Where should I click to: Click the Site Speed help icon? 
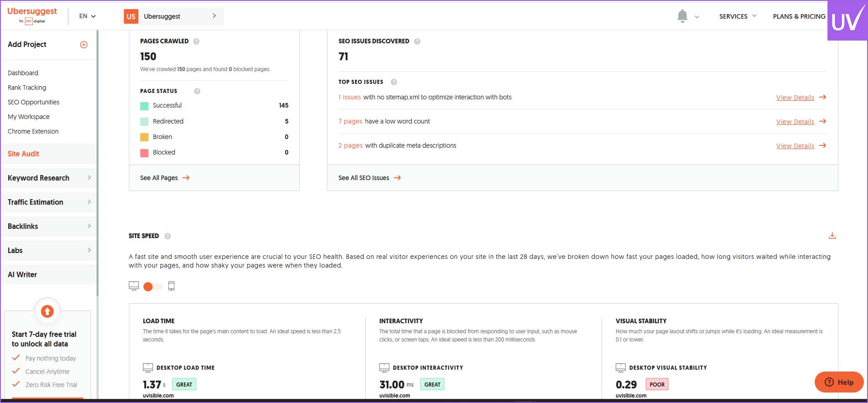point(168,236)
